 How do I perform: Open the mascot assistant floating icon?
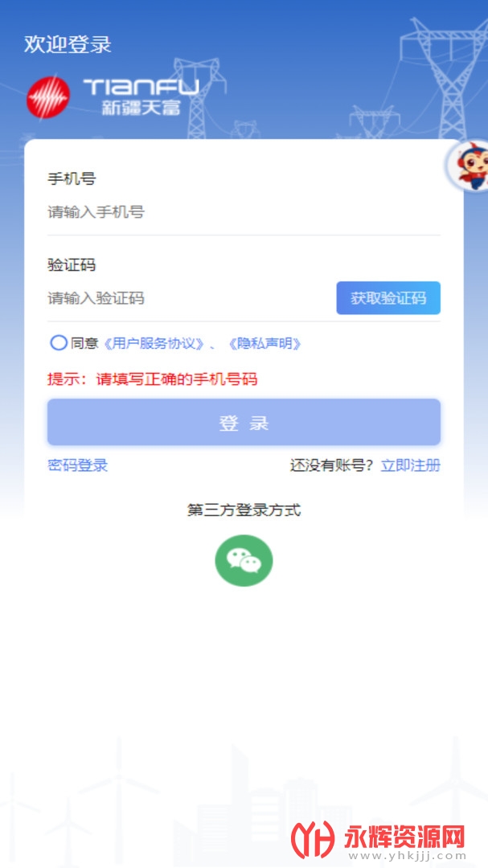469,166
